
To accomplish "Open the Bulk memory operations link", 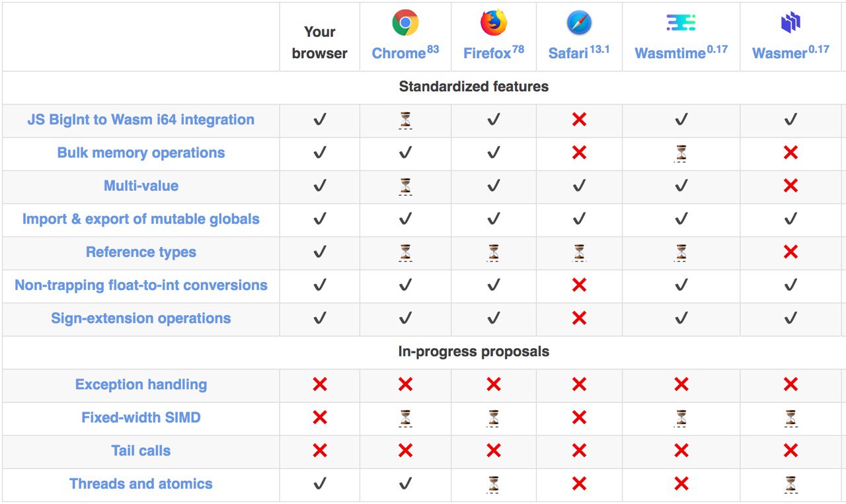I will tap(141, 153).
